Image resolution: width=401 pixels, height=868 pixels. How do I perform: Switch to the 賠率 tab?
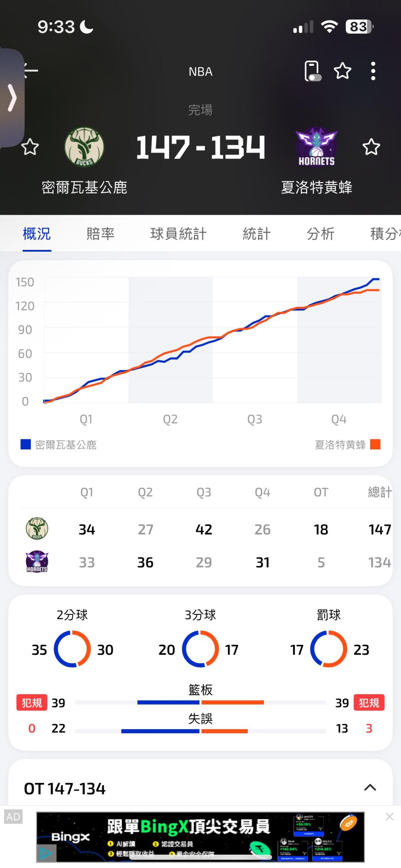tap(100, 234)
